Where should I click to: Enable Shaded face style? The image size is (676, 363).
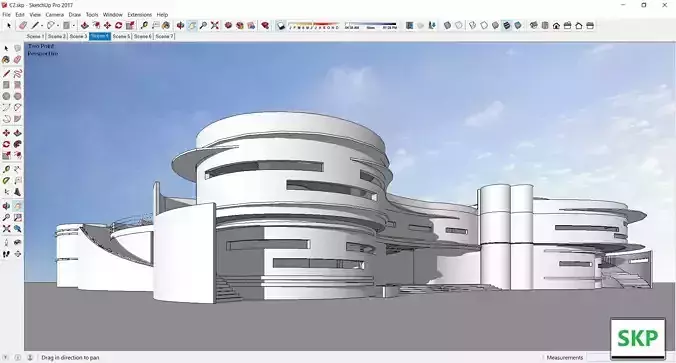(495, 26)
